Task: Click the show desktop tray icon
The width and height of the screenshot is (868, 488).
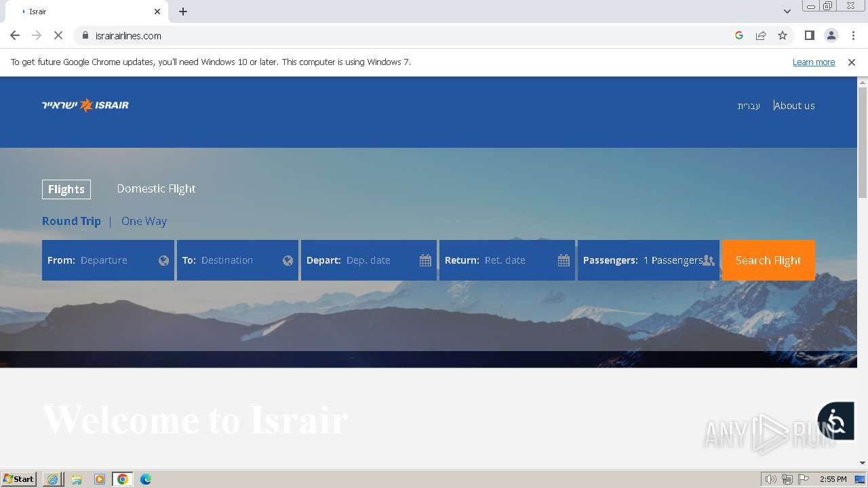Action: (860, 479)
